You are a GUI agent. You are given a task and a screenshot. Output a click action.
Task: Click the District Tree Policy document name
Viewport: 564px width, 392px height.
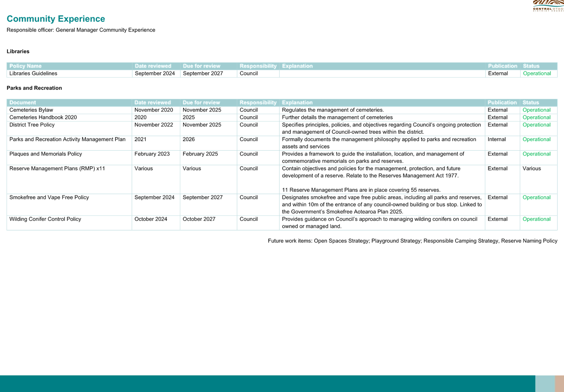tap(32, 125)
